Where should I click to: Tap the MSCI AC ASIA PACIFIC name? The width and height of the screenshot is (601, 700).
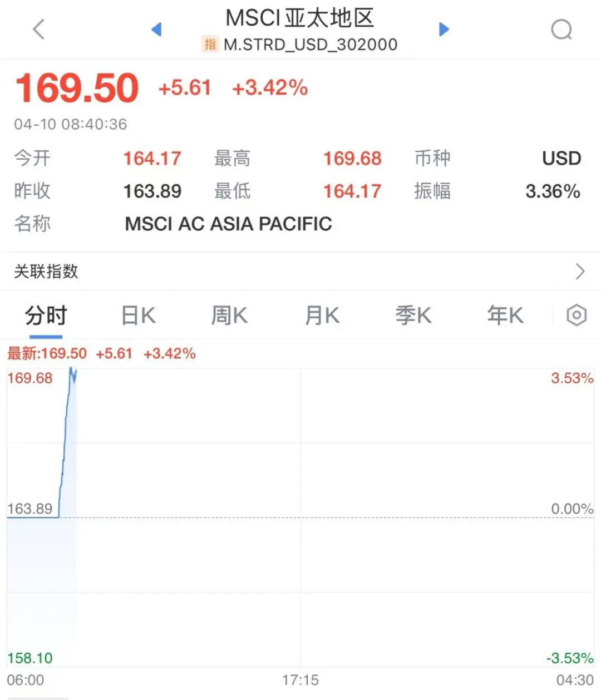tap(228, 224)
